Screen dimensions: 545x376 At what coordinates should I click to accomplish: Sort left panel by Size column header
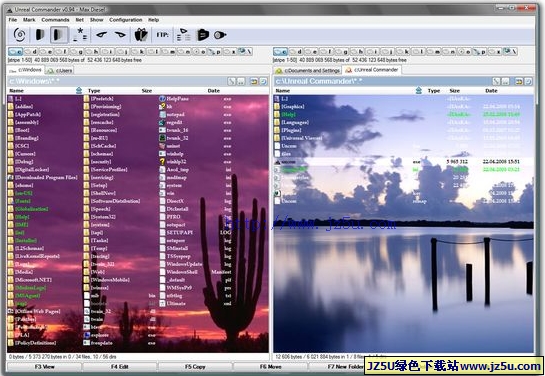(x=147, y=91)
